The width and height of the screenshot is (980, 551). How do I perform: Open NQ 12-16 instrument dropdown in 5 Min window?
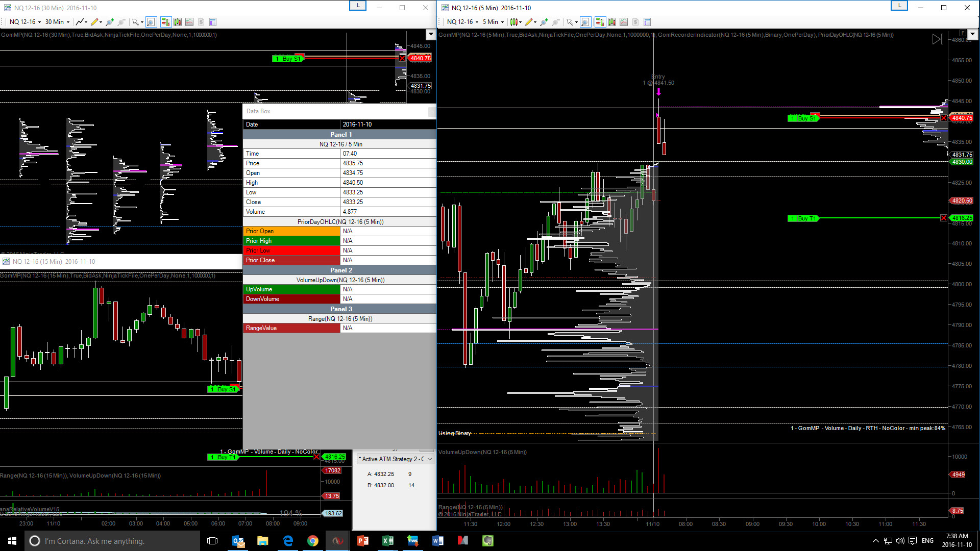pos(462,22)
